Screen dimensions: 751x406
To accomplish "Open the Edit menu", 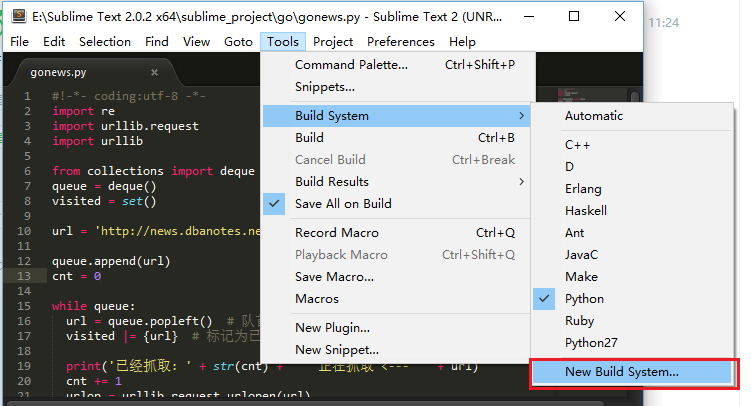I will 54,42.
